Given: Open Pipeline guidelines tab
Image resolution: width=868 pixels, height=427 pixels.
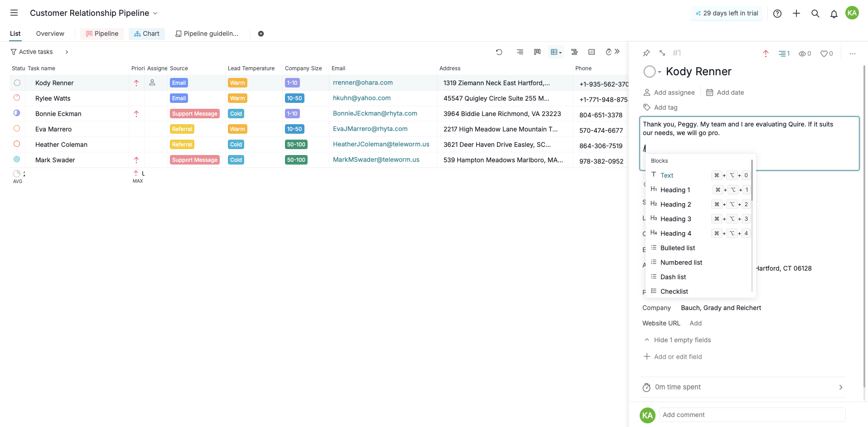Looking at the screenshot, I should pos(207,34).
